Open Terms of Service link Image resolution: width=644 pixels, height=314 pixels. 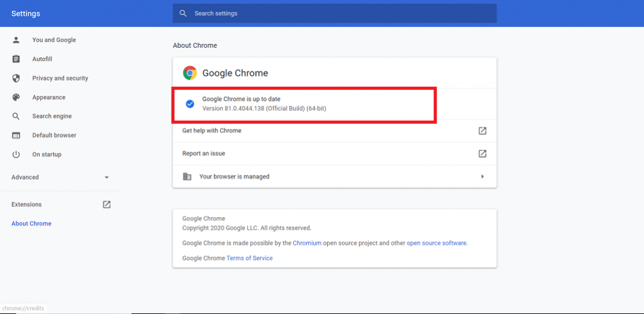(250, 258)
